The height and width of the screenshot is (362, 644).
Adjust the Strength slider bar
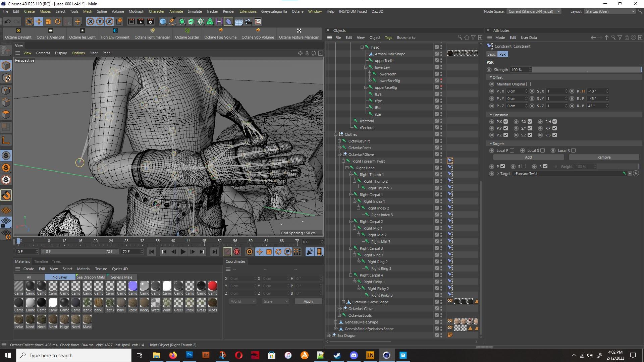[586, 70]
